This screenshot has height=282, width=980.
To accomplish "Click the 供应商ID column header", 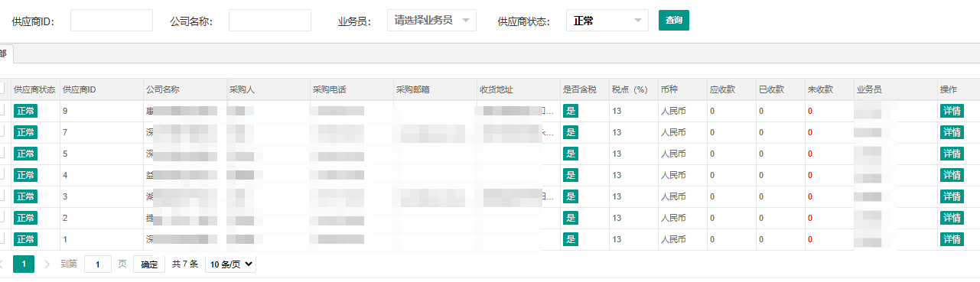I will (101, 89).
